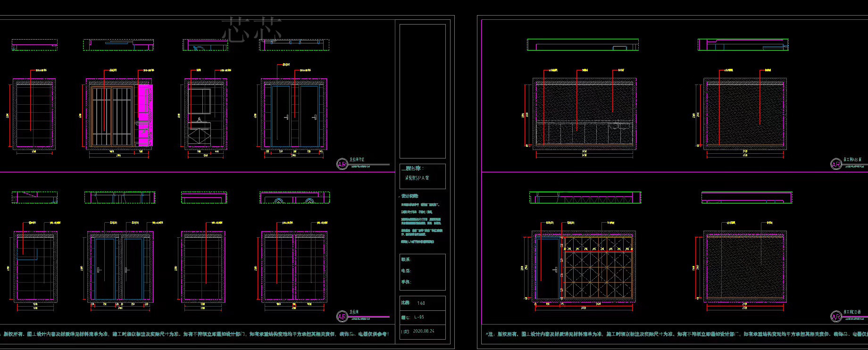Click the door handle in the diamond-pattern wall elevation
The height and width of the screenshot is (350, 868).
coord(556,269)
